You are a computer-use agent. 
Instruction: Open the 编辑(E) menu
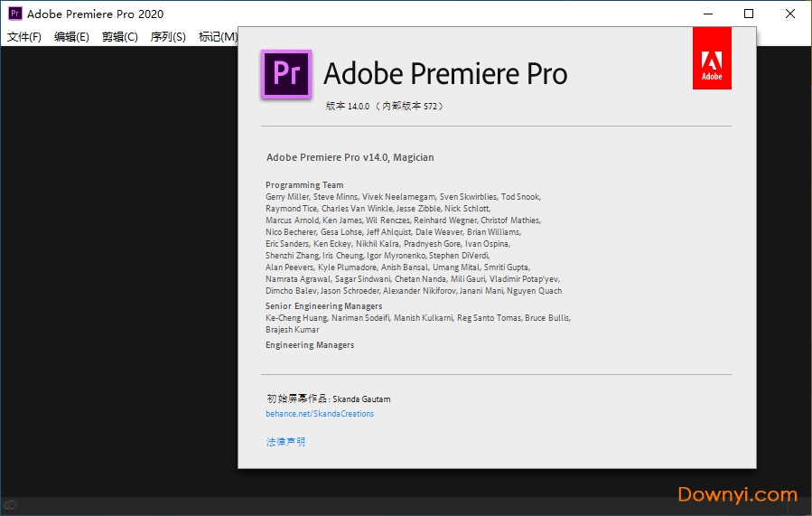tap(71, 37)
